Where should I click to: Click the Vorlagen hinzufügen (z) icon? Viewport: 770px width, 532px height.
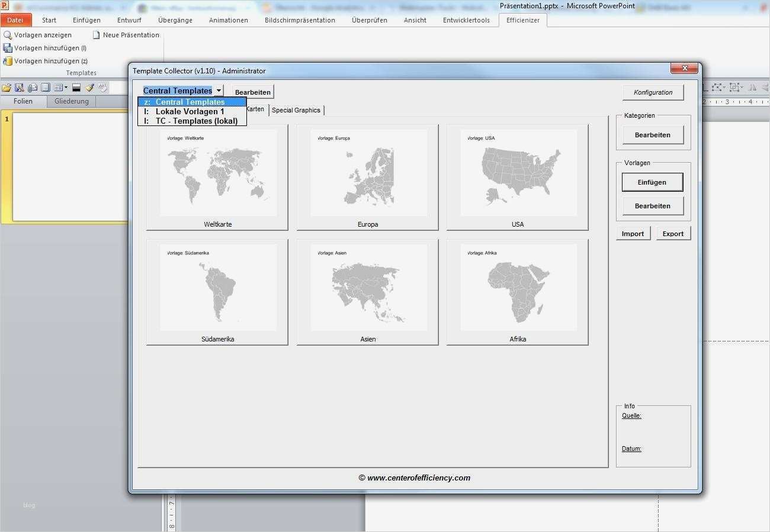(x=8, y=61)
